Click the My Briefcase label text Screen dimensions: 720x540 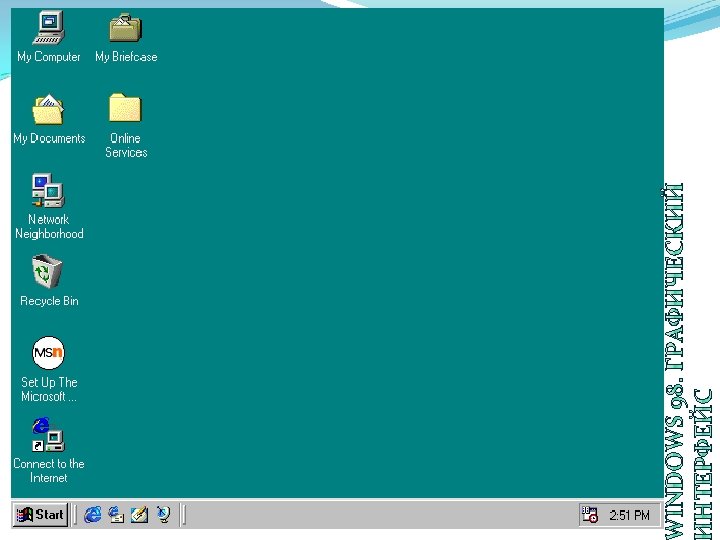coord(126,57)
